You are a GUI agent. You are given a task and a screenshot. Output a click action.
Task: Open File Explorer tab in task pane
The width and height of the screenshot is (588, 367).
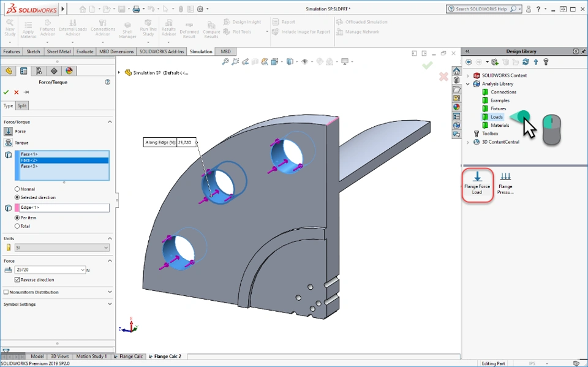coord(456,89)
